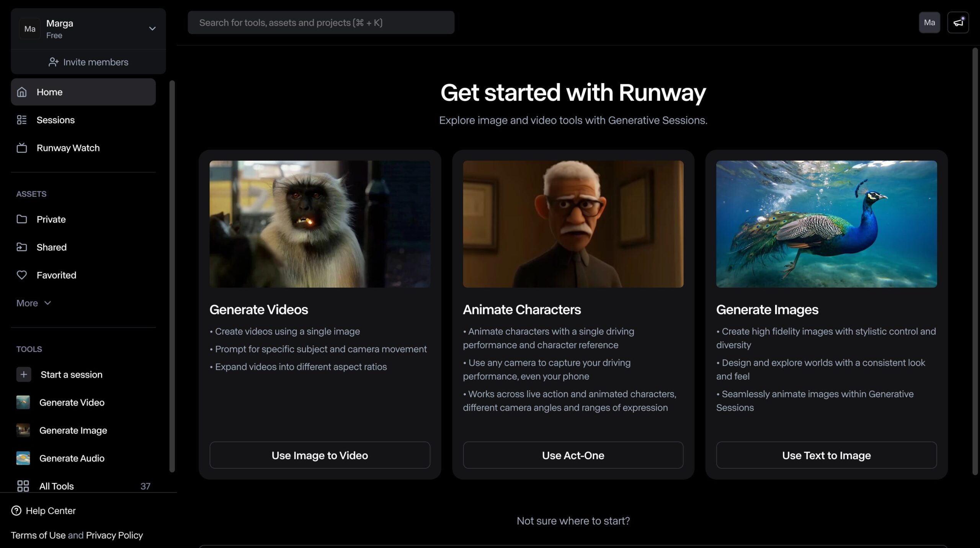
Task: Click the Use Act-One button
Action: tap(573, 455)
